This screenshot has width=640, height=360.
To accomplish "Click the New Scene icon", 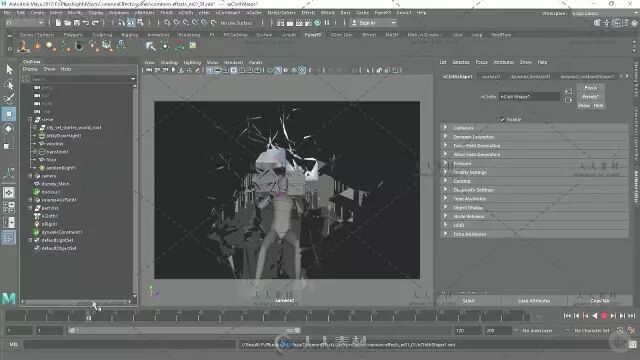I will (x=58, y=23).
